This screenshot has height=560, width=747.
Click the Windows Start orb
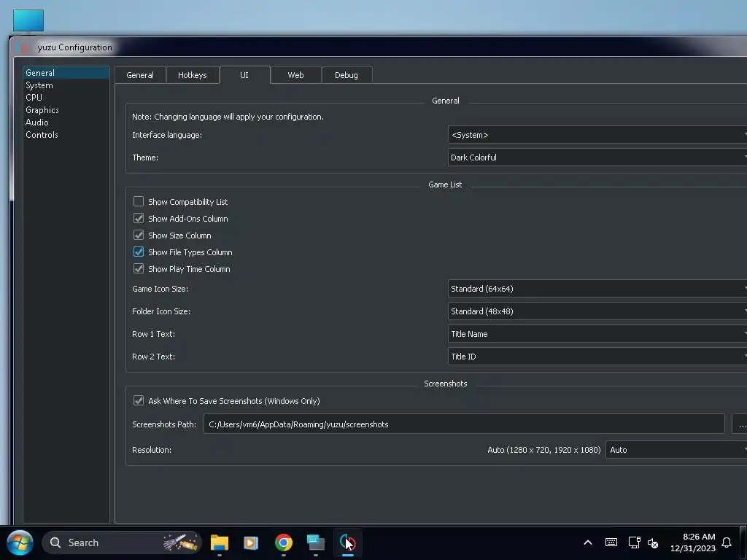20,542
